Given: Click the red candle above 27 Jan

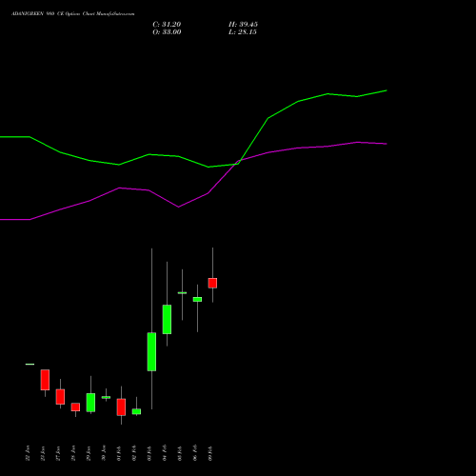Looking at the screenshot, I should 60,397.
